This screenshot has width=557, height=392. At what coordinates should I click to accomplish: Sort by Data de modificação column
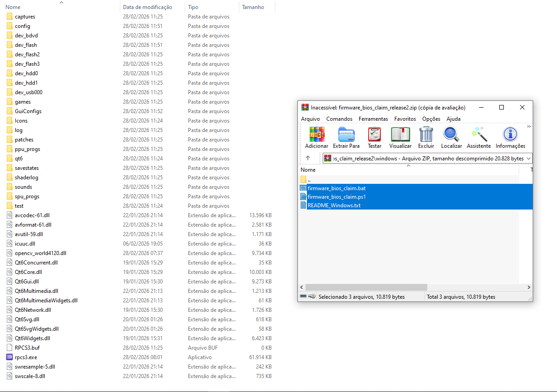point(147,7)
